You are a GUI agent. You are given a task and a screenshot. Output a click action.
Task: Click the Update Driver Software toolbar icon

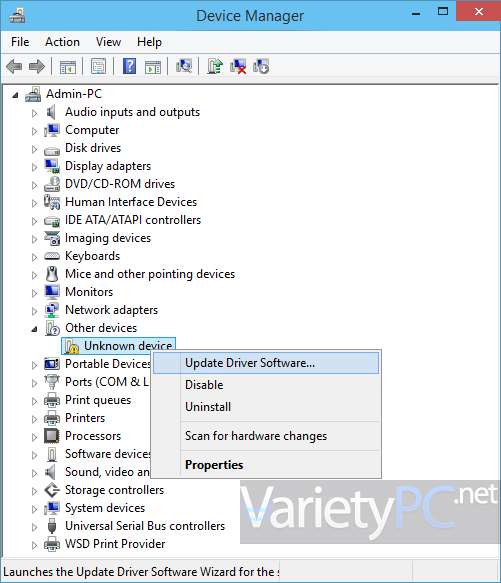coord(215,67)
